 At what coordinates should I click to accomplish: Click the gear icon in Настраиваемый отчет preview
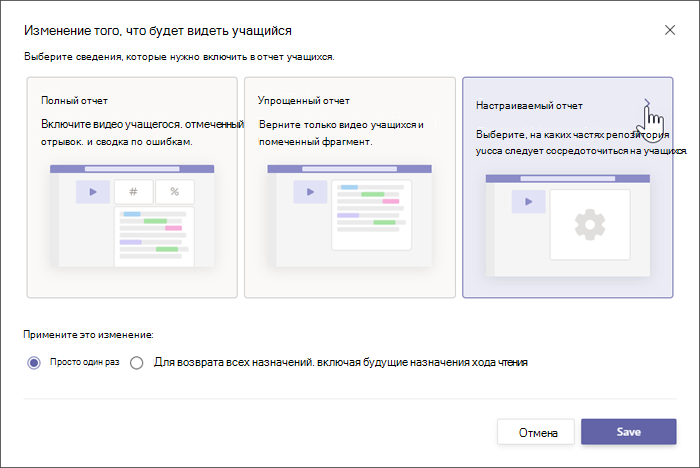[x=590, y=225]
